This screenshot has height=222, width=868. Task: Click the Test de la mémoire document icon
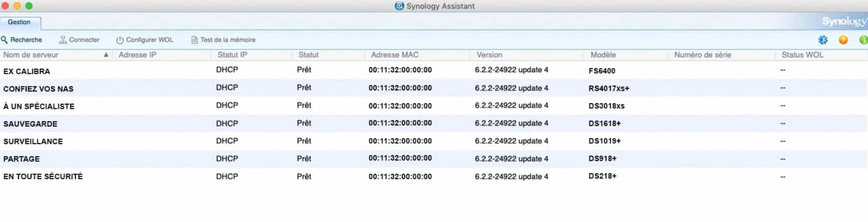point(194,40)
